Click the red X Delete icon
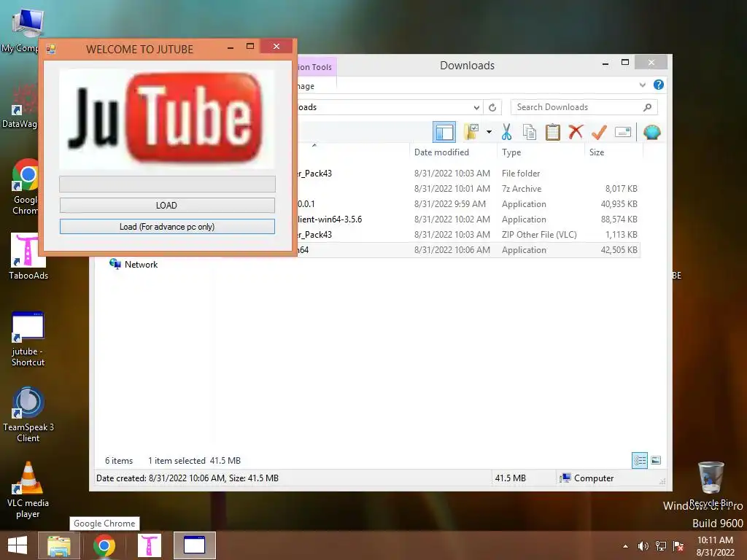 point(576,131)
